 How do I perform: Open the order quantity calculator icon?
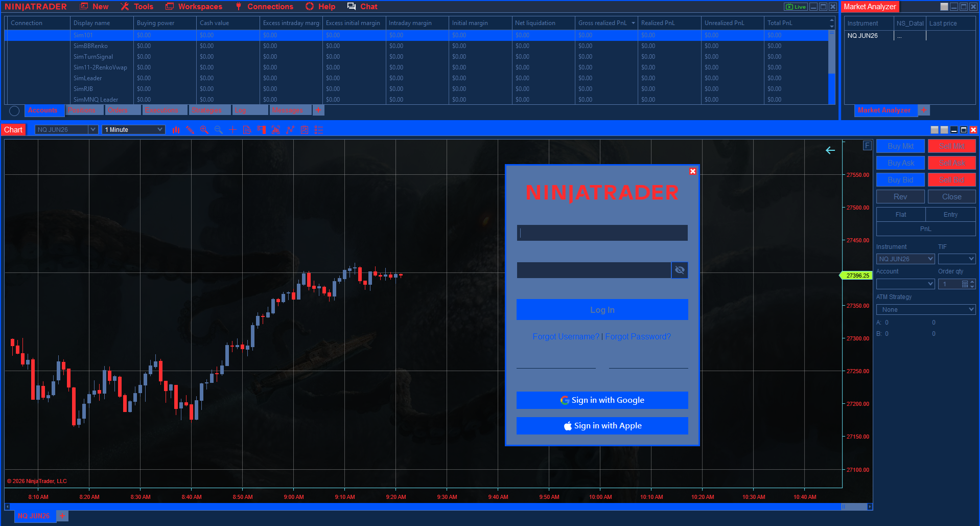coord(965,284)
